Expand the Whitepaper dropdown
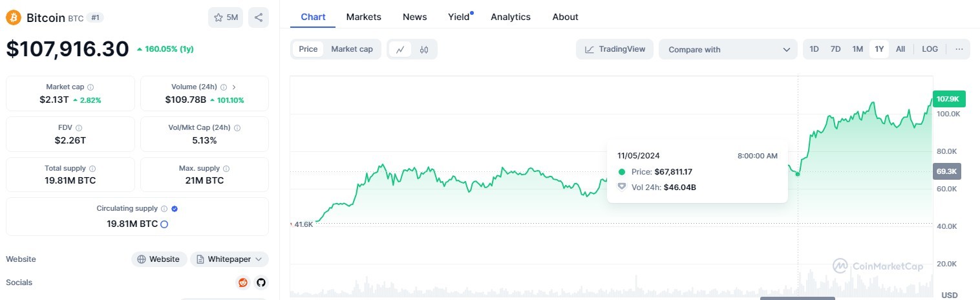The width and height of the screenshot is (980, 300). (229, 259)
